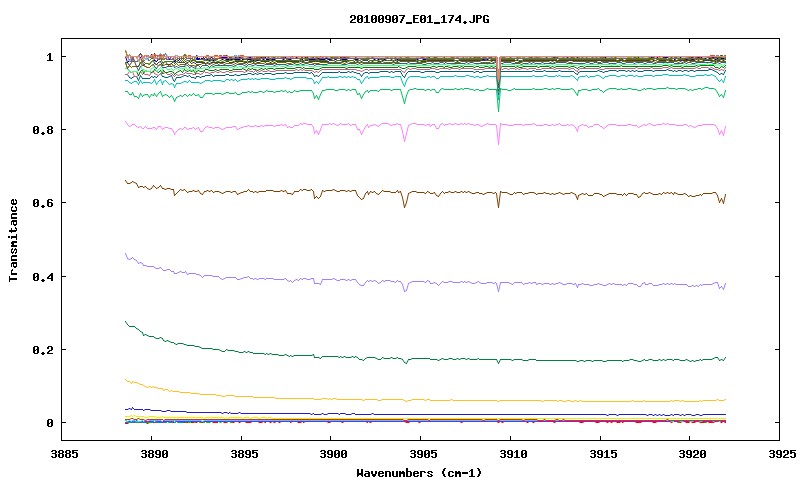Click the y-axis tick label 0.2
Viewport: 800px width, 480px height.
pyautogui.click(x=43, y=350)
